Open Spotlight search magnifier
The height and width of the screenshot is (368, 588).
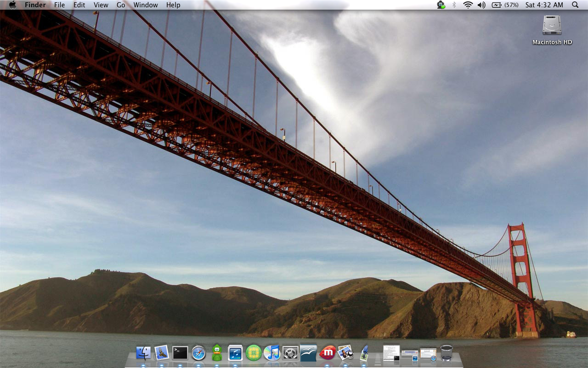575,5
